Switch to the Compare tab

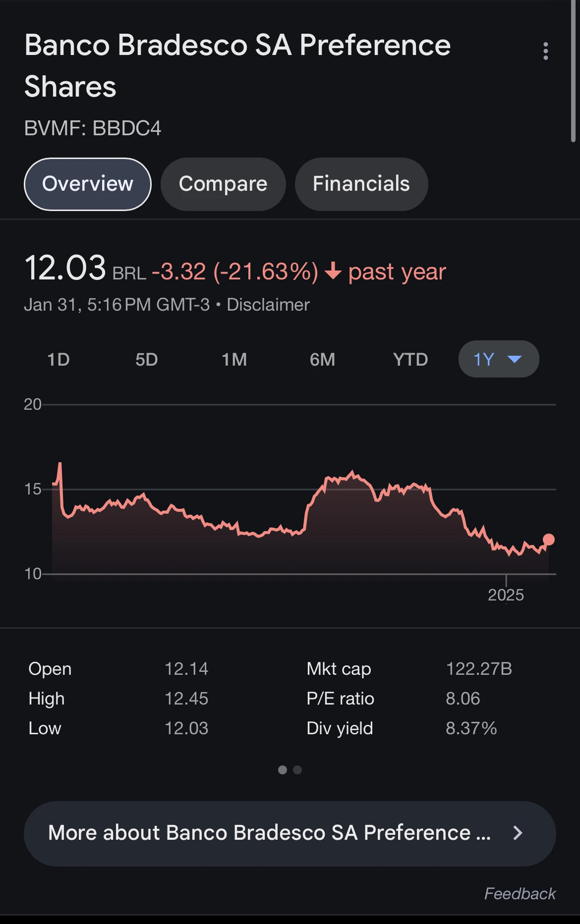(223, 184)
